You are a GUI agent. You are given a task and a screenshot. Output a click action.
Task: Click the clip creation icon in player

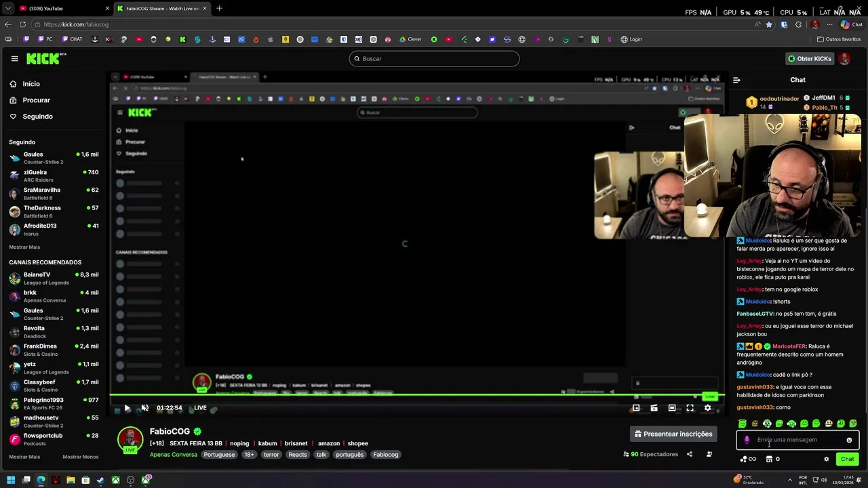pyautogui.click(x=654, y=408)
